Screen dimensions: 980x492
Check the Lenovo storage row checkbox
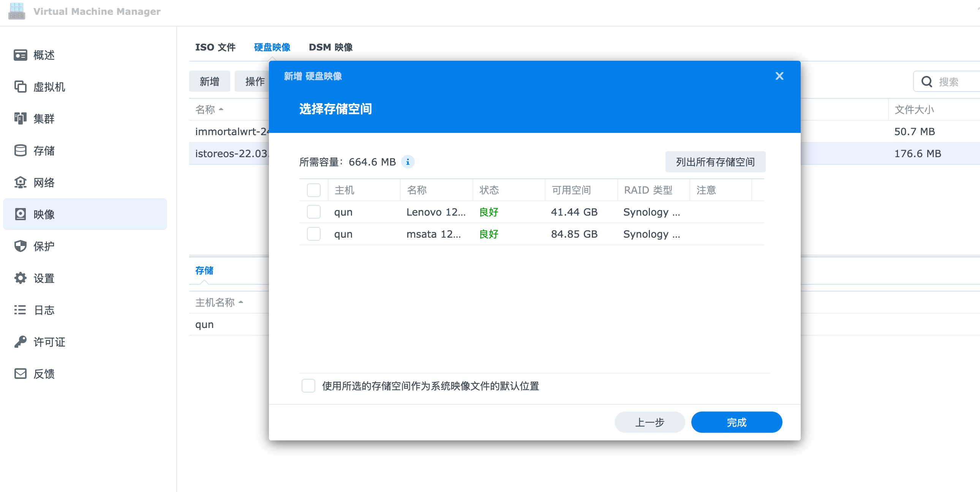[x=313, y=212]
